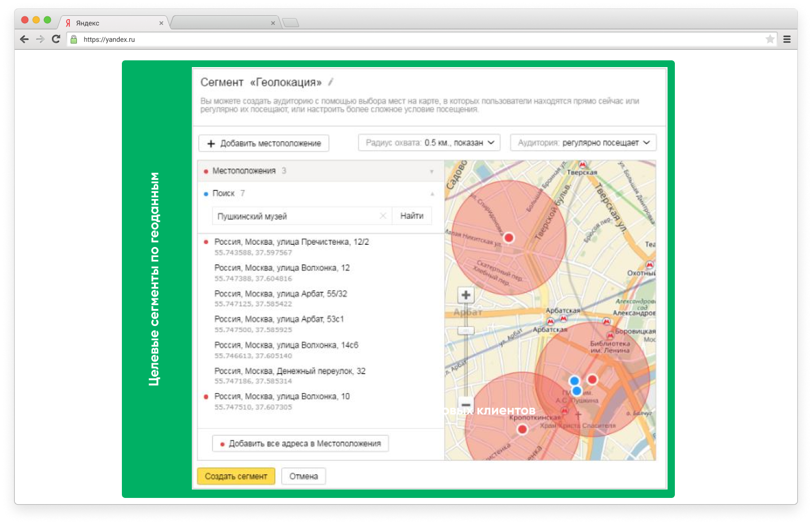Zoom out the map with minus button
This screenshot has height=525, width=812.
[466, 405]
